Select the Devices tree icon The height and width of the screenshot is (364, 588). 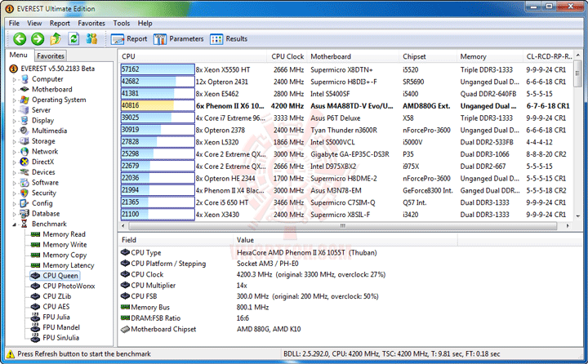pos(24,172)
